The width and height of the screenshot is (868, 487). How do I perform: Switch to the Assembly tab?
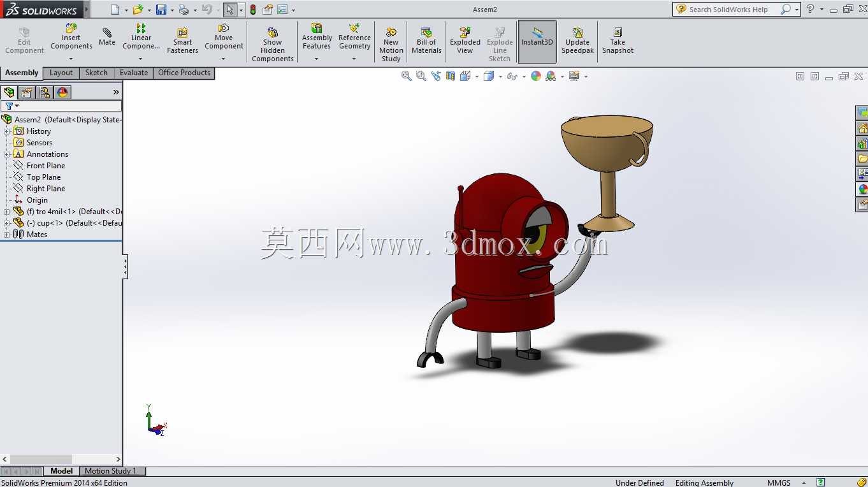click(x=22, y=73)
